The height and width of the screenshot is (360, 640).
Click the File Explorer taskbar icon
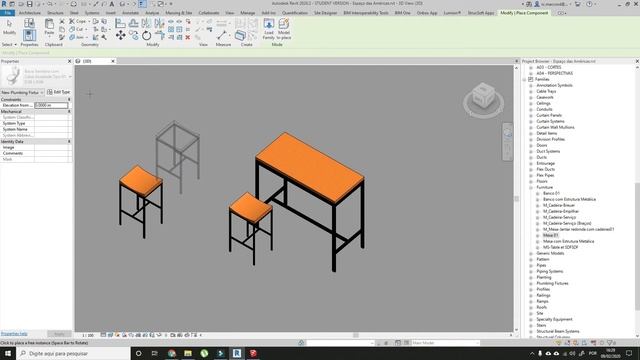click(x=188, y=353)
